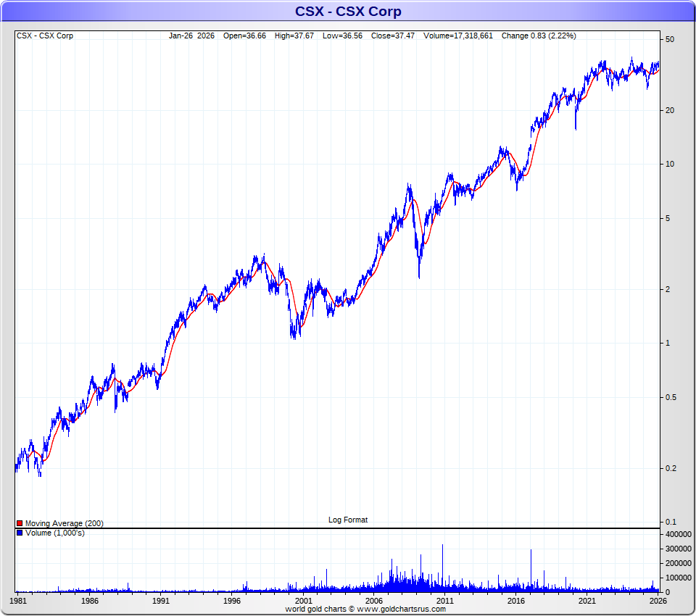The height and width of the screenshot is (616, 696).
Task: Click the 'Volume=17,318,661' value
Action: pos(458,36)
